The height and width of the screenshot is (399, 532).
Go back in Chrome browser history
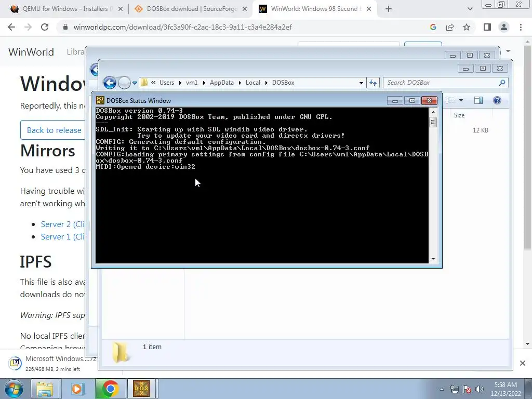11,27
